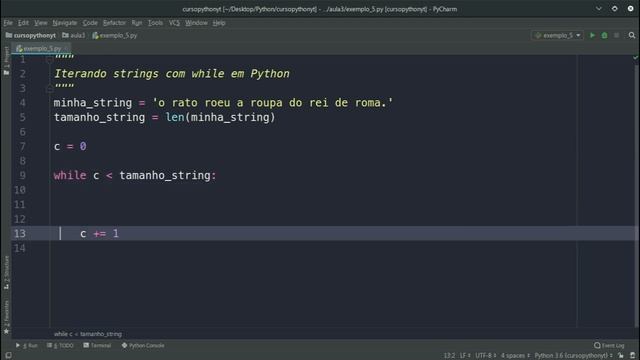Change Python 3.6 interpreter selector
This screenshot has width=640, height=360.
click(x=573, y=356)
